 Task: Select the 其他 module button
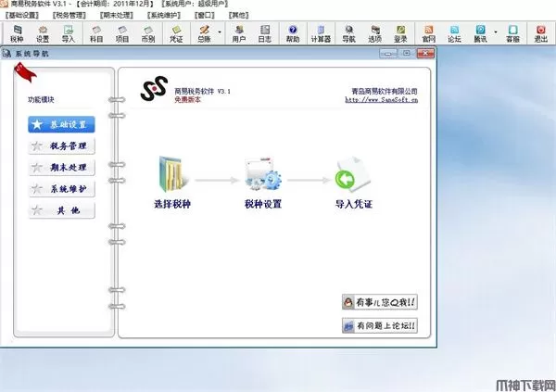point(61,210)
